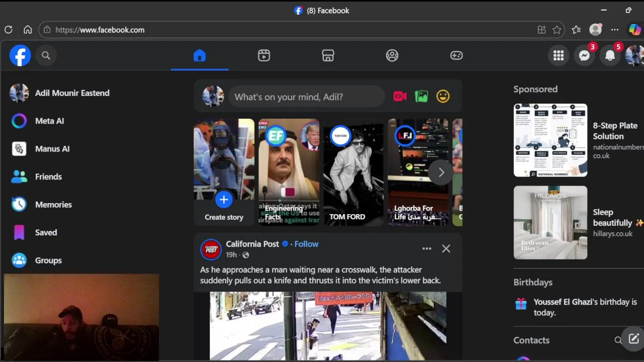Open the Facebook search icon
The image size is (644, 362).
click(46, 55)
